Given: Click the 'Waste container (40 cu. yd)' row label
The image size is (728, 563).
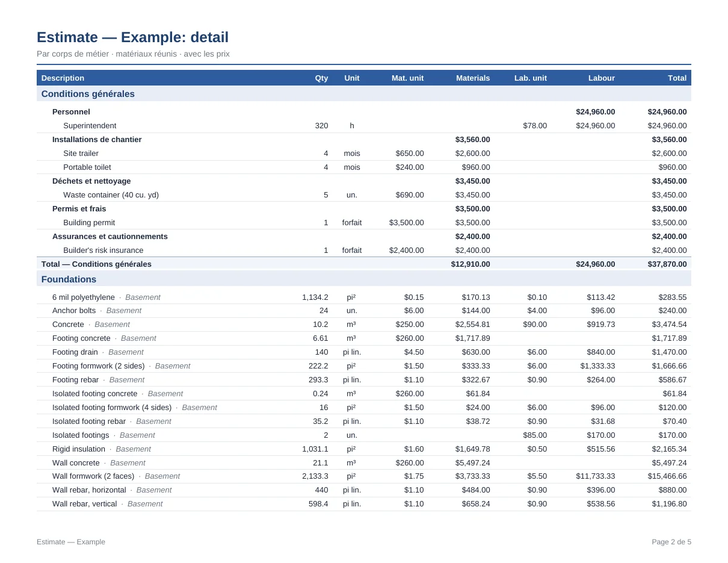Looking at the screenshot, I should click(x=111, y=195).
